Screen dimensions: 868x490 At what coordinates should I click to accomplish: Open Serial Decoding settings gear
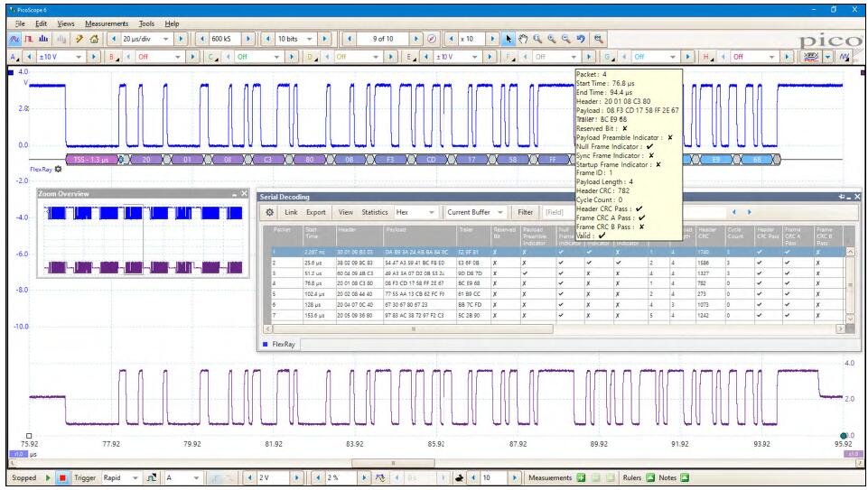point(270,212)
